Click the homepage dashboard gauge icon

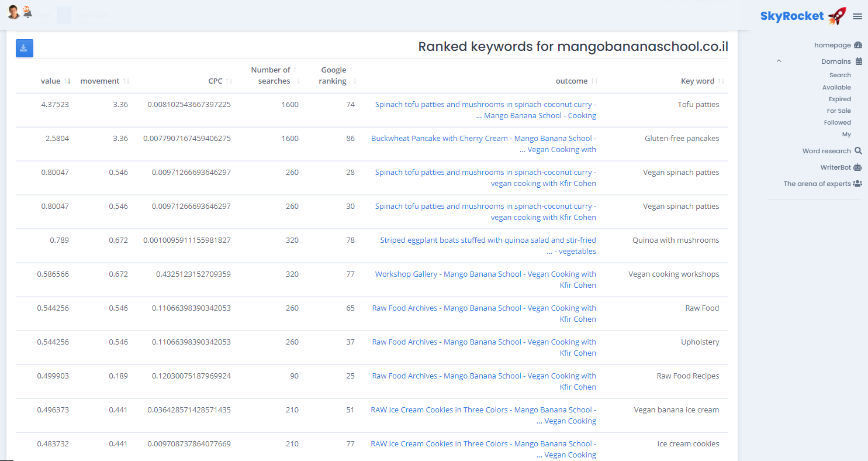857,45
